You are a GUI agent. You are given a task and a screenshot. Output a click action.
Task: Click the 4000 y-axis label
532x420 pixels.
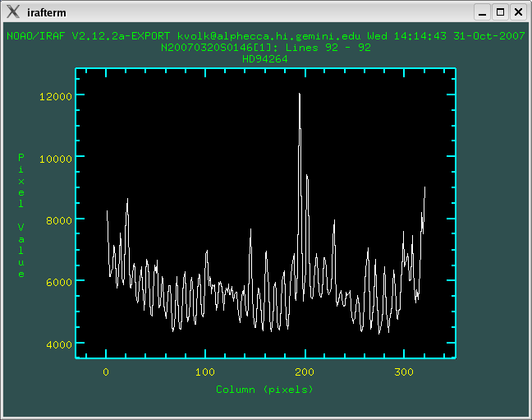point(59,344)
